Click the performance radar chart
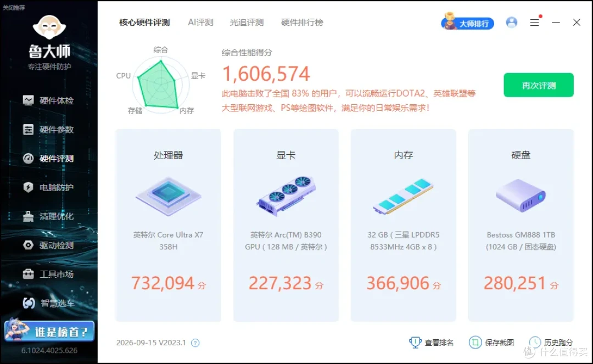Screen dimensions: 593x364 (160, 85)
